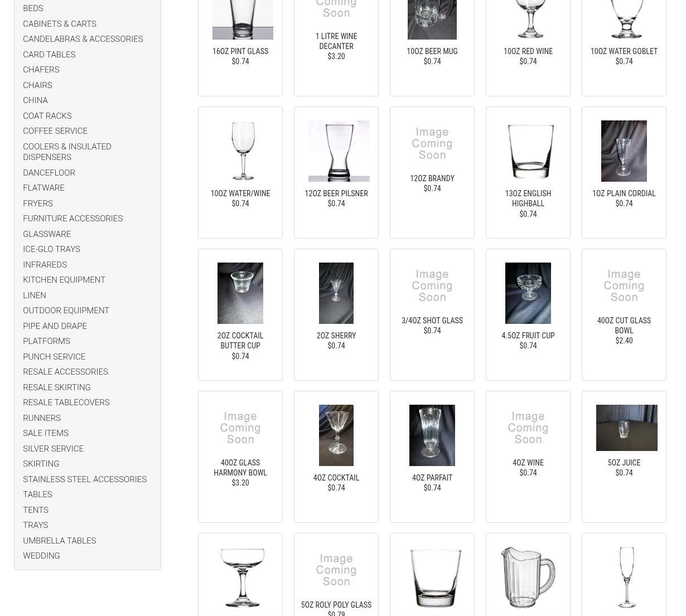Open the 2oz Sherry glass photo
The height and width of the screenshot is (616, 686).
pyautogui.click(x=336, y=293)
